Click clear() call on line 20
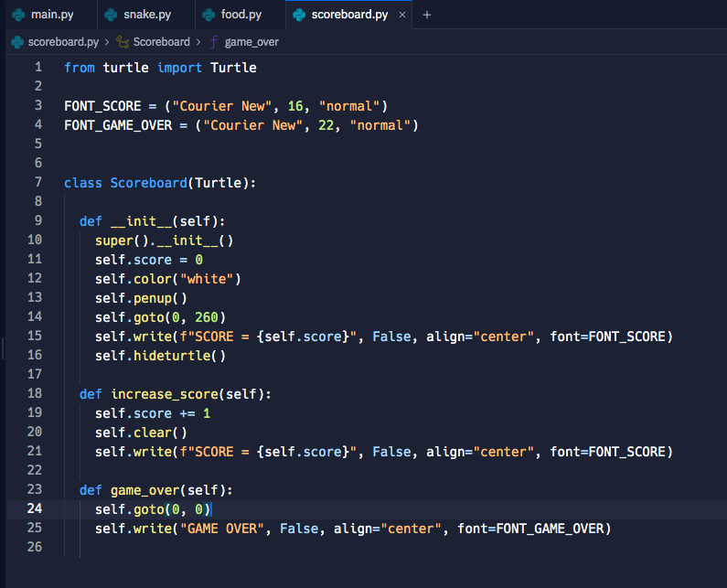Viewport: 727px width, 588px height. pyautogui.click(x=160, y=433)
